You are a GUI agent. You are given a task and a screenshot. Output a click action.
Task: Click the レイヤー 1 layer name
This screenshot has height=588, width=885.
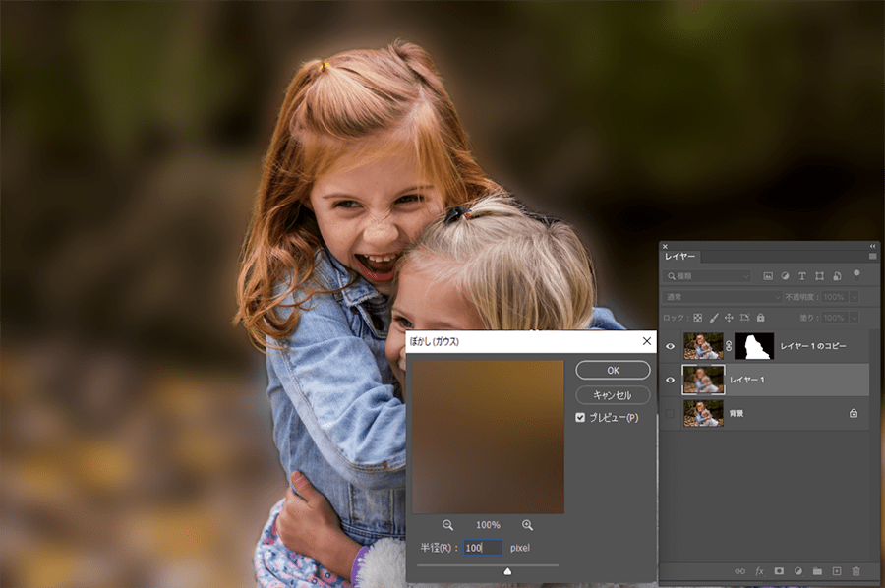(x=746, y=380)
